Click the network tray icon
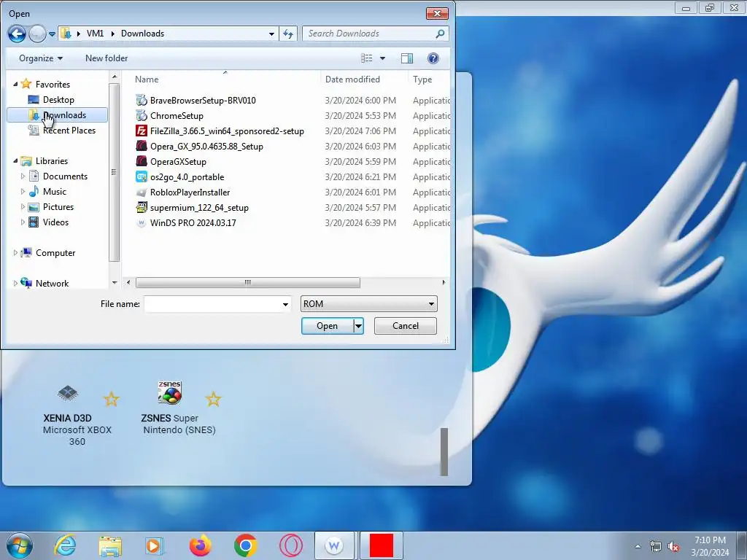747x560 pixels. click(x=656, y=547)
